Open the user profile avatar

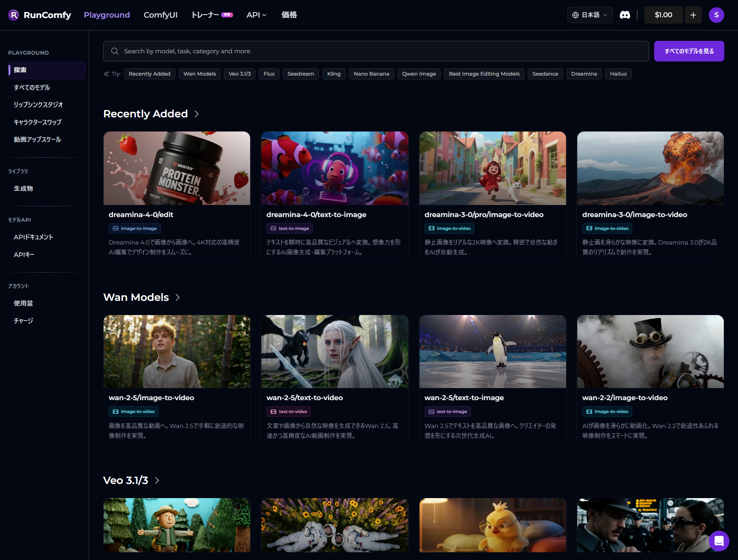coord(716,15)
